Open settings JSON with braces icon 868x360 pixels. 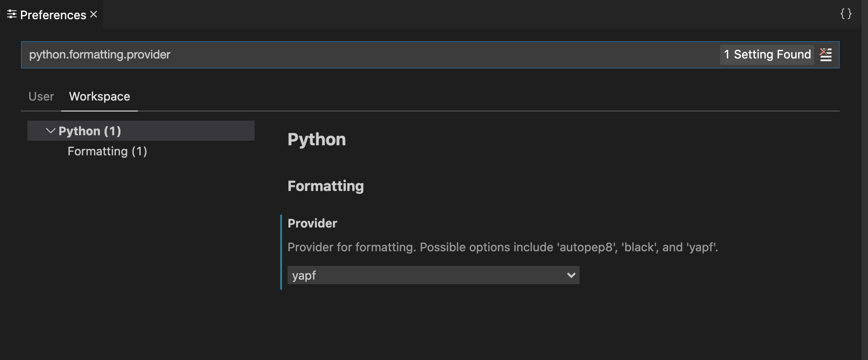pos(846,14)
